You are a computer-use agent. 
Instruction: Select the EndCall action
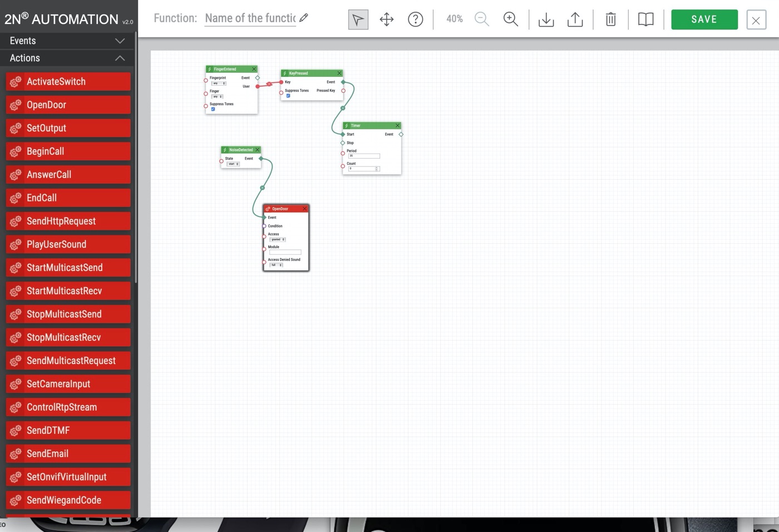[x=68, y=198]
